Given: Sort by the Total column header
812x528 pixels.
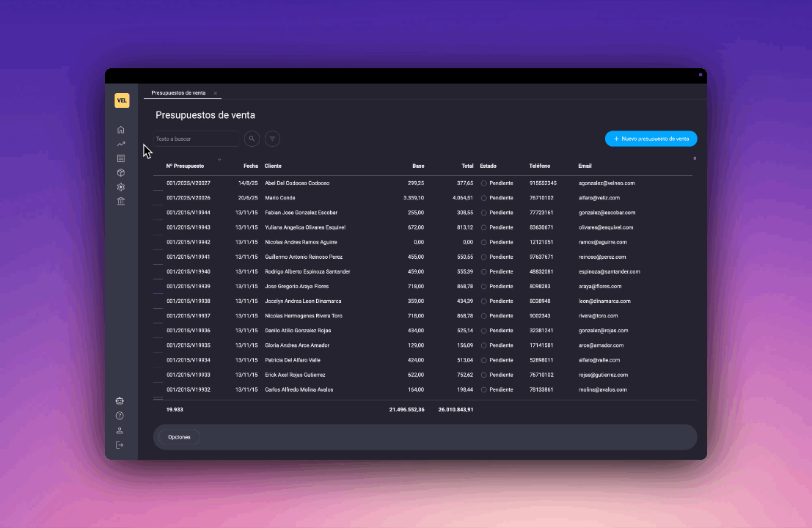Looking at the screenshot, I should tap(468, 166).
